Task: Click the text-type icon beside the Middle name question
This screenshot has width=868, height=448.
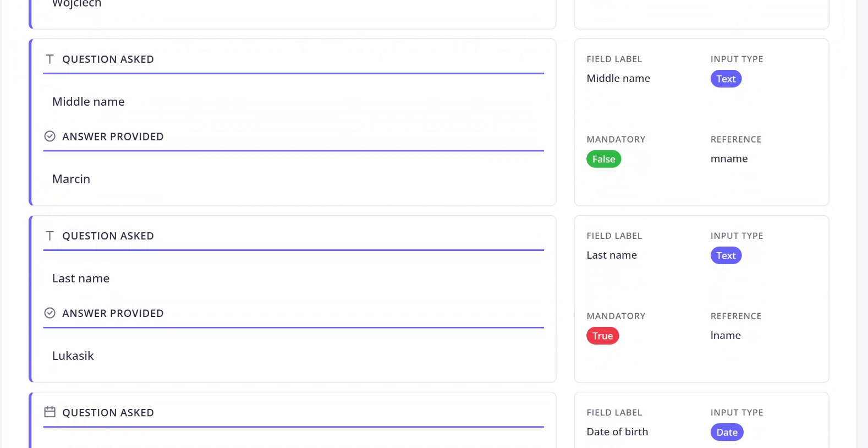Action: 50,59
